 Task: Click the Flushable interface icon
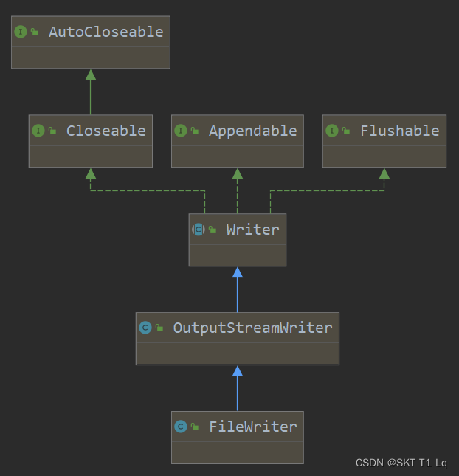click(x=331, y=131)
